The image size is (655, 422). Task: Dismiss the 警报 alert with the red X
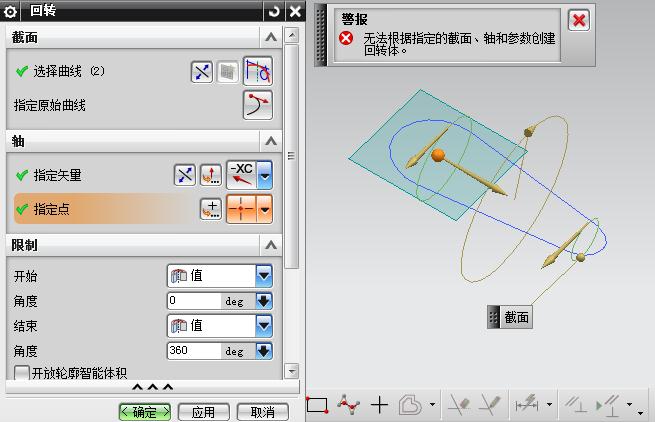579,20
